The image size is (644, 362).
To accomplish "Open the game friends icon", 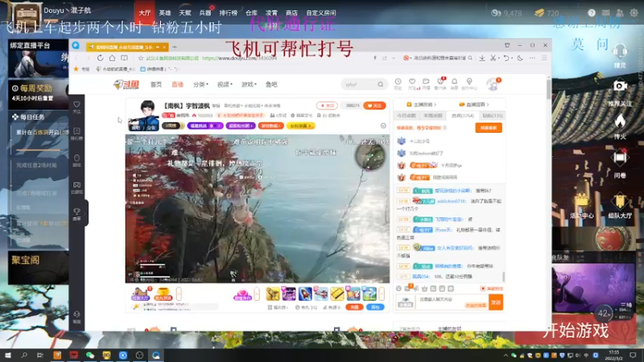I will (x=620, y=13).
